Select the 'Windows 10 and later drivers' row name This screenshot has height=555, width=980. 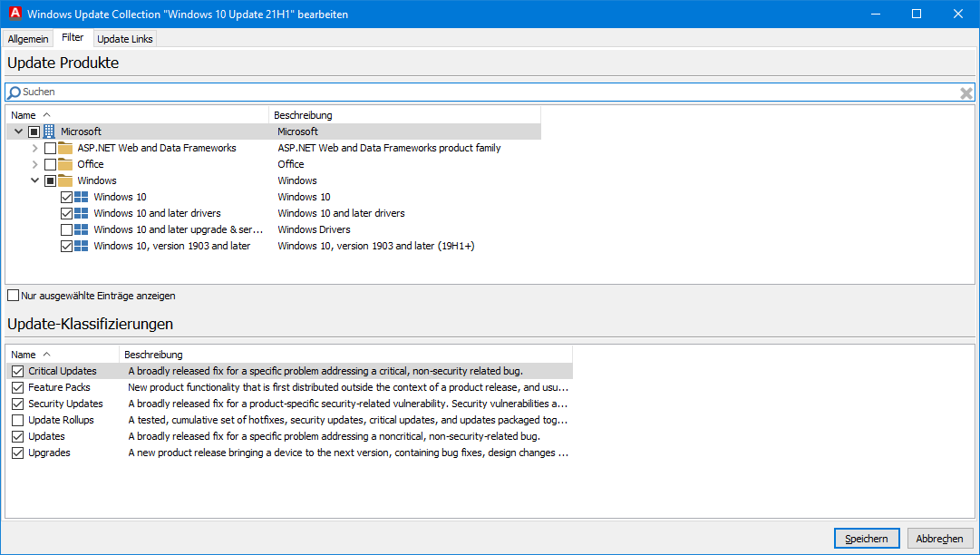coord(157,213)
